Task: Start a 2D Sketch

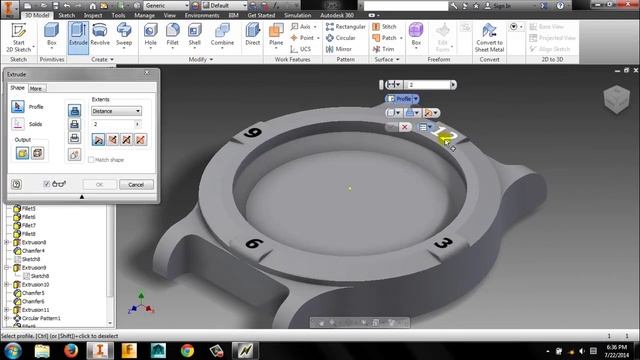Action: pyautogui.click(x=19, y=38)
